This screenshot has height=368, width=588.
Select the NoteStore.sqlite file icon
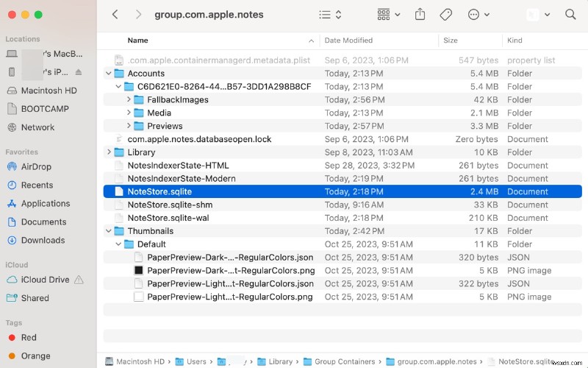(119, 191)
